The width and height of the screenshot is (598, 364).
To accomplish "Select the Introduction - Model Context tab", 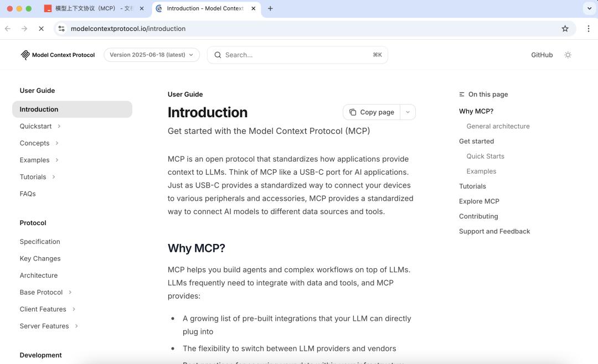I will pos(207,8).
